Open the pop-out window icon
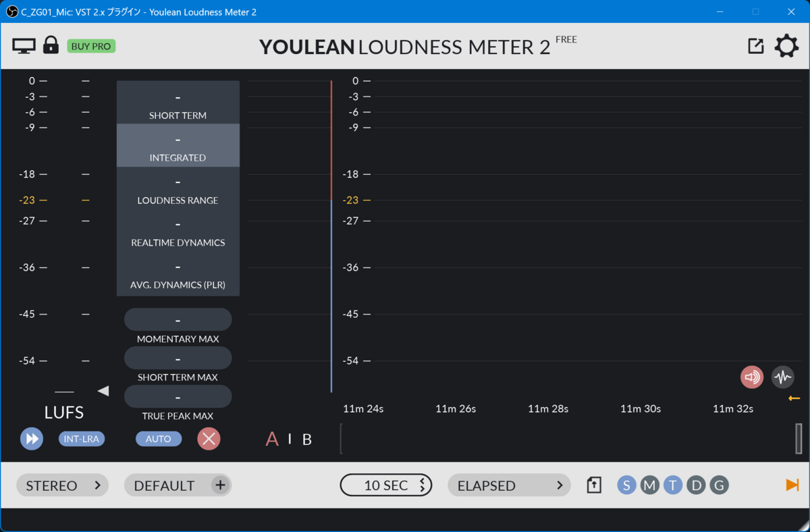The image size is (810, 532). (x=756, y=46)
